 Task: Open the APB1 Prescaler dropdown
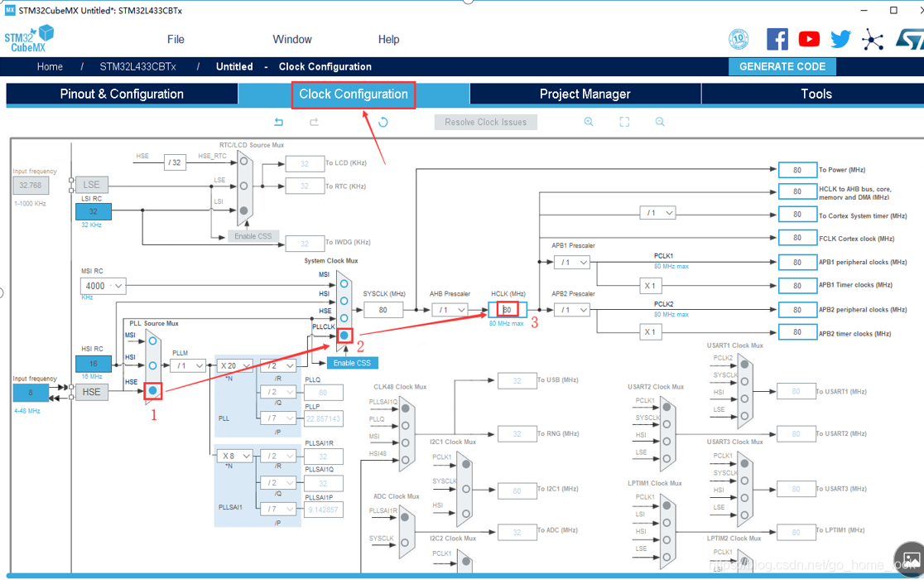571,263
